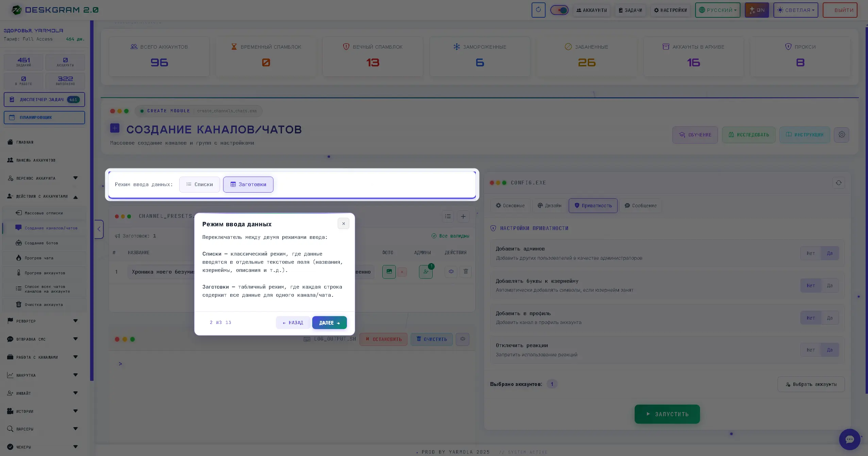Switch to the Сообщение tab
Image resolution: width=868 pixels, height=456 pixels.
pyautogui.click(x=641, y=206)
